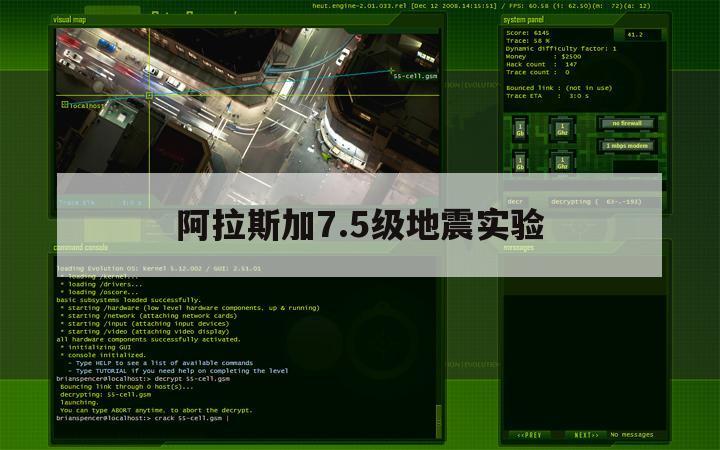Click the 'Trace: 58 %' readout
This screenshot has height=450, width=720.
[528, 41]
